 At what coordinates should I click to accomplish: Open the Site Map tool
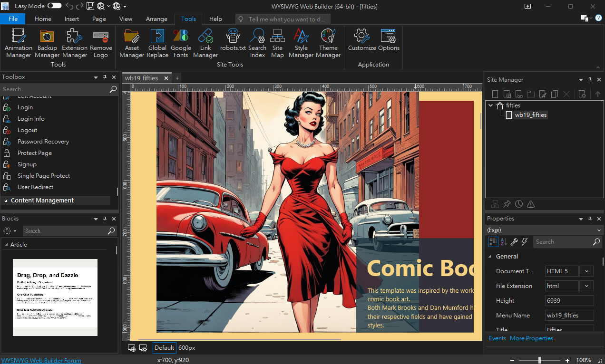[x=277, y=43]
